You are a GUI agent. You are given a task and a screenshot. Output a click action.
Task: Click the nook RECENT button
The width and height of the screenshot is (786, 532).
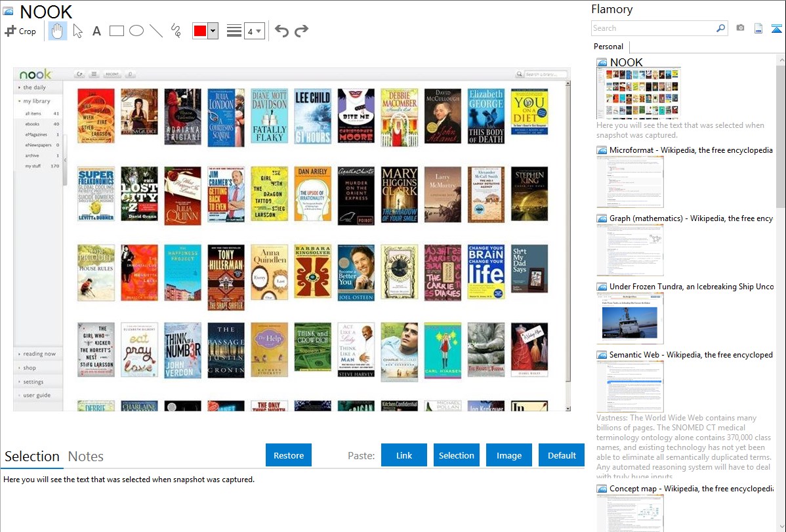pyautogui.click(x=112, y=74)
